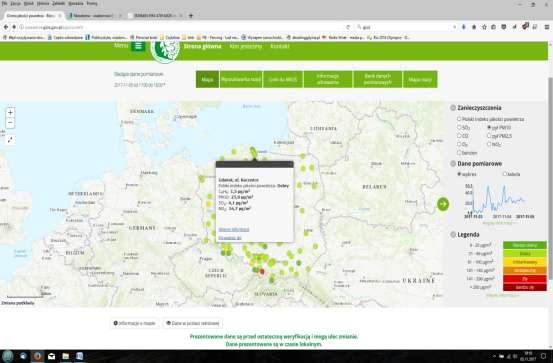Click the Dostateczny orange legend swatch

click(525, 271)
